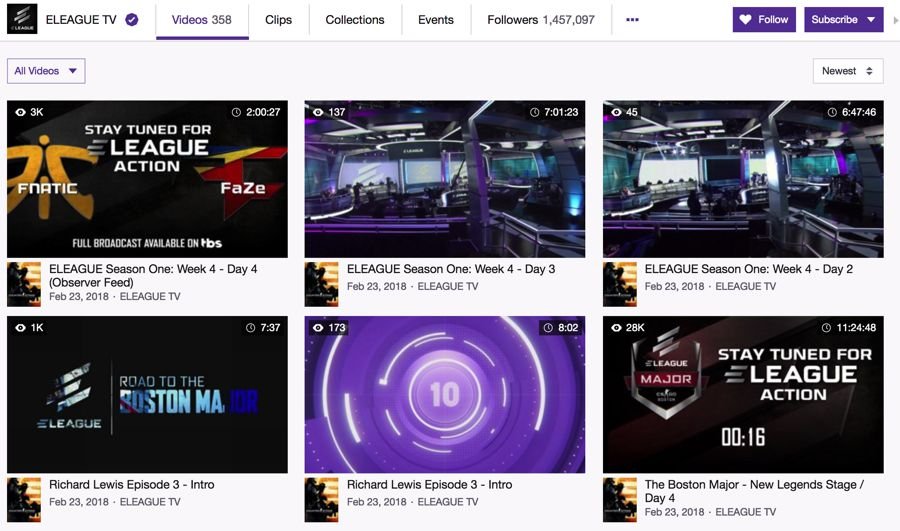Viewport: 900px width, 531px height.
Task: Open the three-dot more options menu
Action: [632, 20]
